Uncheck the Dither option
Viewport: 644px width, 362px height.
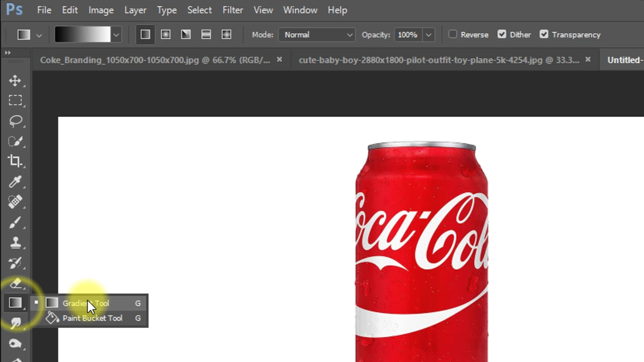coord(502,34)
